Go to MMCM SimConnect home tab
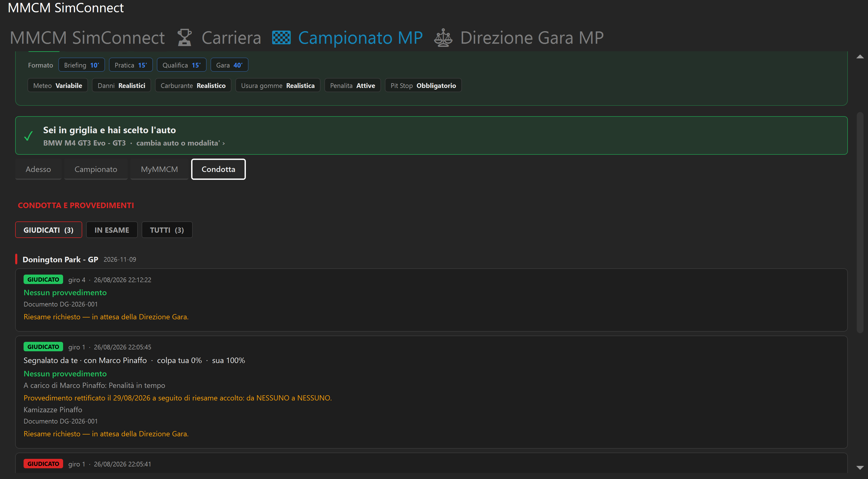 point(87,37)
